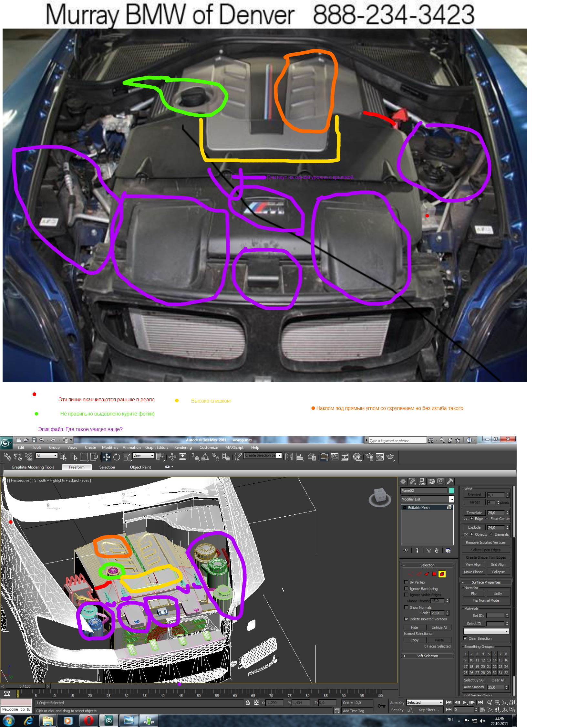Click Configure Modifier Sets icon

coord(448,550)
